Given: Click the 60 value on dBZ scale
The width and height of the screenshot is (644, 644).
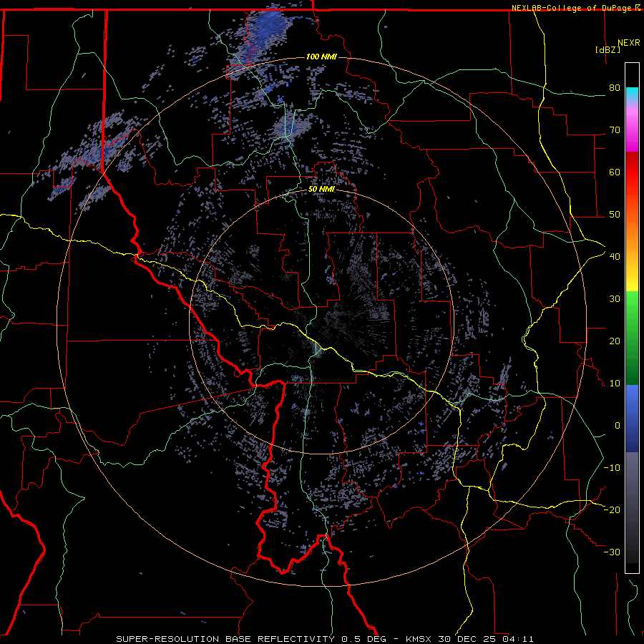Looking at the screenshot, I should 615,172.
